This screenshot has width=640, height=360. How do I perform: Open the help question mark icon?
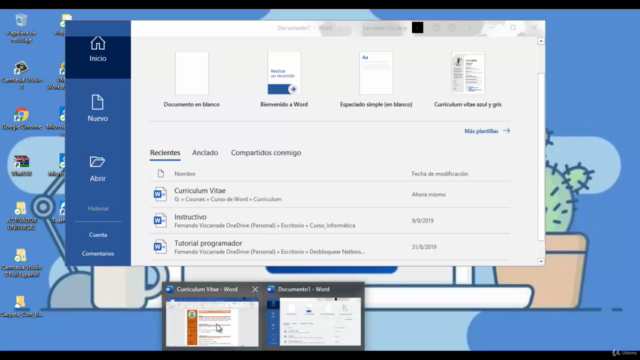point(469,28)
